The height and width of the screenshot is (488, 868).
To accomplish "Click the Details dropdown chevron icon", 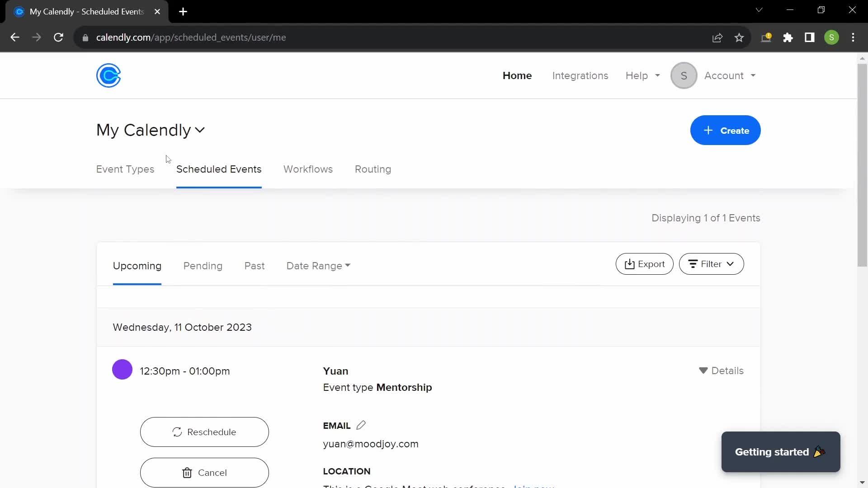I will click(703, 370).
